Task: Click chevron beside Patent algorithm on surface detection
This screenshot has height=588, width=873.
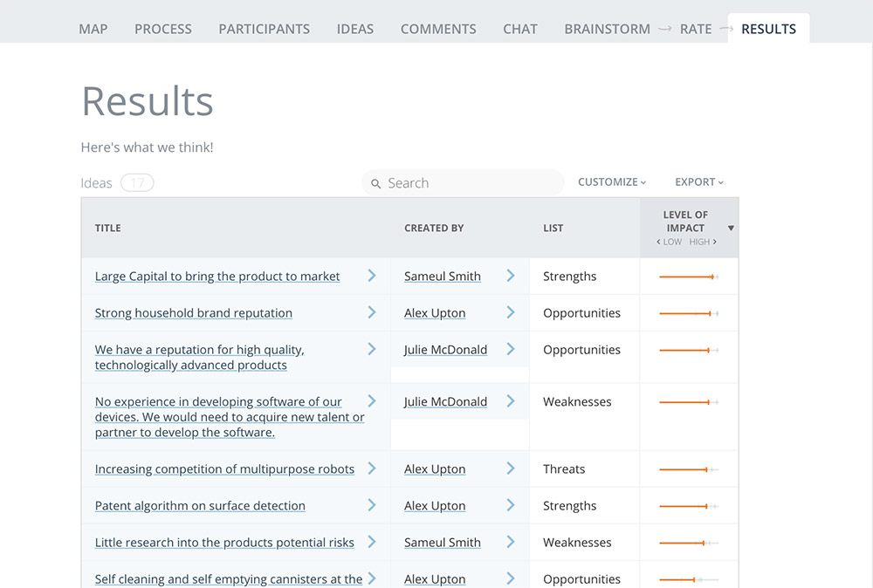Action: click(372, 504)
